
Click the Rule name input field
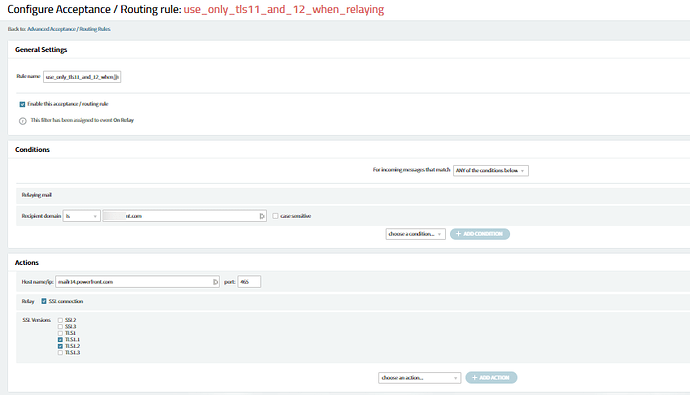click(x=82, y=77)
